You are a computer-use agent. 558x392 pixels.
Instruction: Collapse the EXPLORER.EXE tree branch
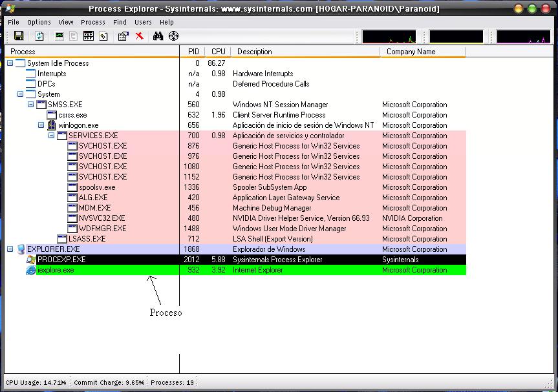(10, 249)
